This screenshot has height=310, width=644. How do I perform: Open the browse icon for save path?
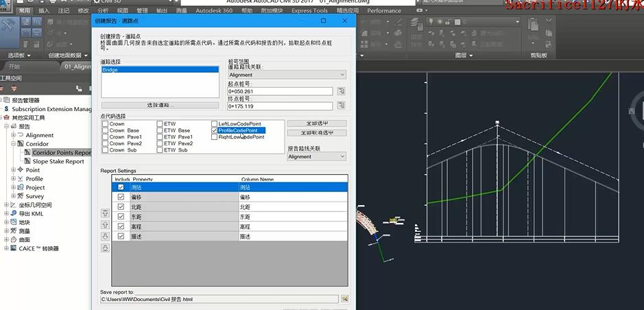coord(346,299)
